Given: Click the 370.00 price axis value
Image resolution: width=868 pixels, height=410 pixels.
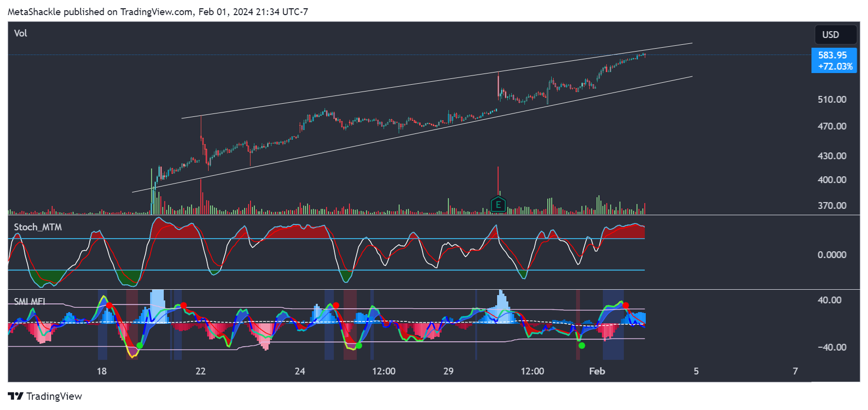Looking at the screenshot, I should tap(832, 205).
